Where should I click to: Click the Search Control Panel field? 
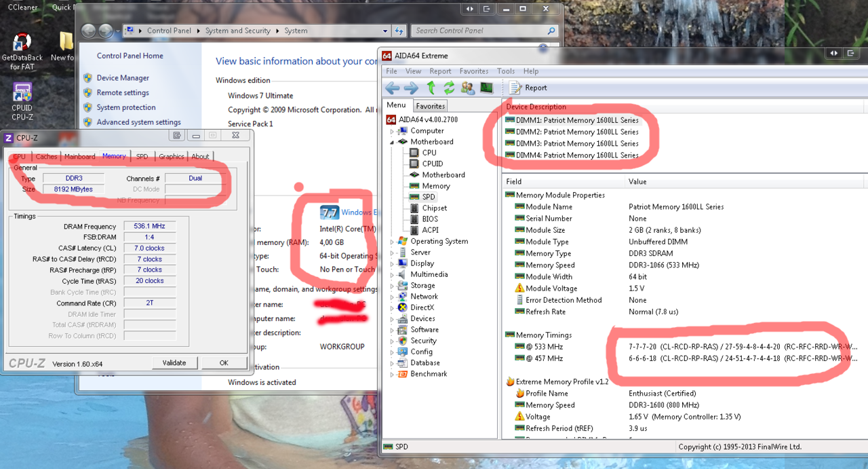(x=485, y=31)
